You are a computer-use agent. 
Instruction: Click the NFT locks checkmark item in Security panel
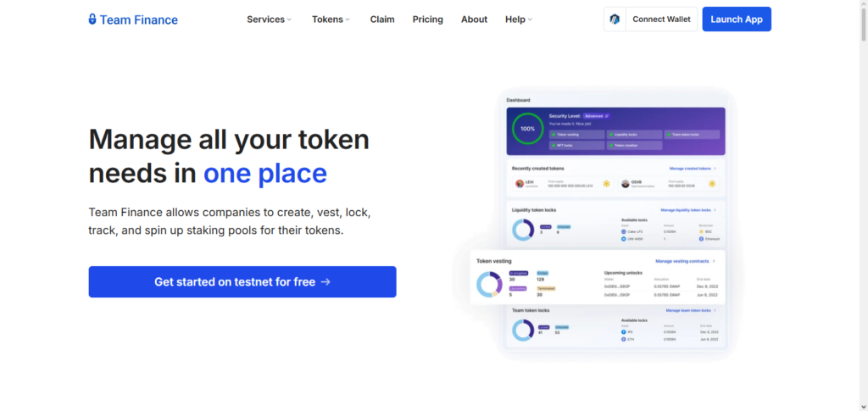tap(576, 145)
